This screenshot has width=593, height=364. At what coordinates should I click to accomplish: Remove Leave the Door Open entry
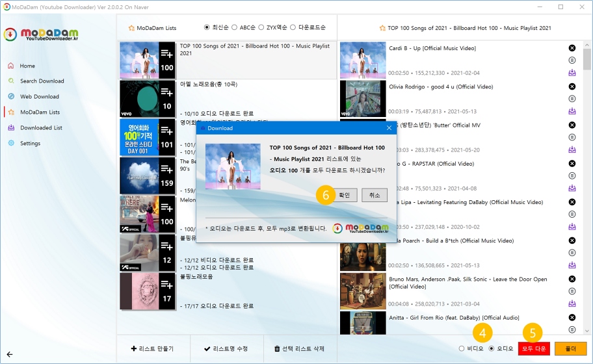pos(572,279)
